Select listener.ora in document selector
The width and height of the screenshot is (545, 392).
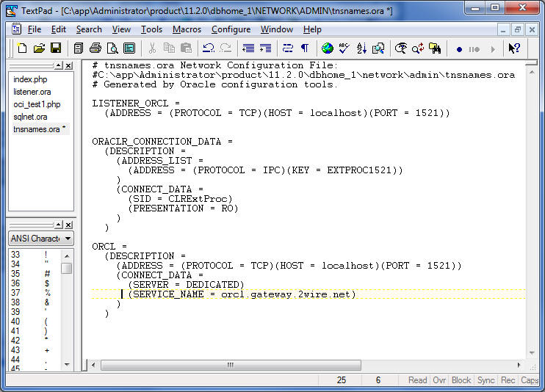(x=32, y=92)
